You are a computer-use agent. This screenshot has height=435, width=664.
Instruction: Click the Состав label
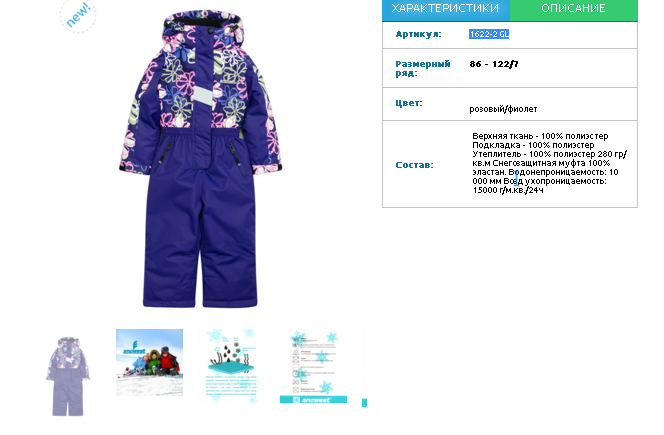414,165
